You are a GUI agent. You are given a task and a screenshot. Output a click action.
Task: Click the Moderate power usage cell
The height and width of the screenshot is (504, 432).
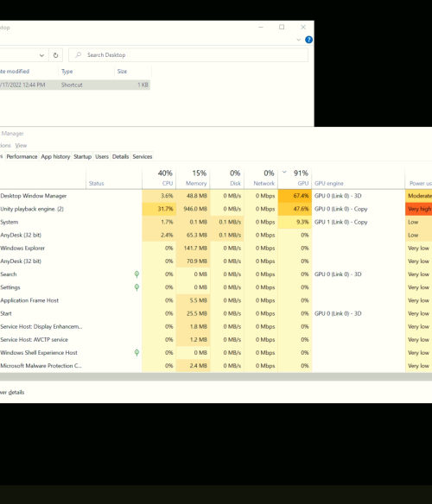(x=419, y=196)
